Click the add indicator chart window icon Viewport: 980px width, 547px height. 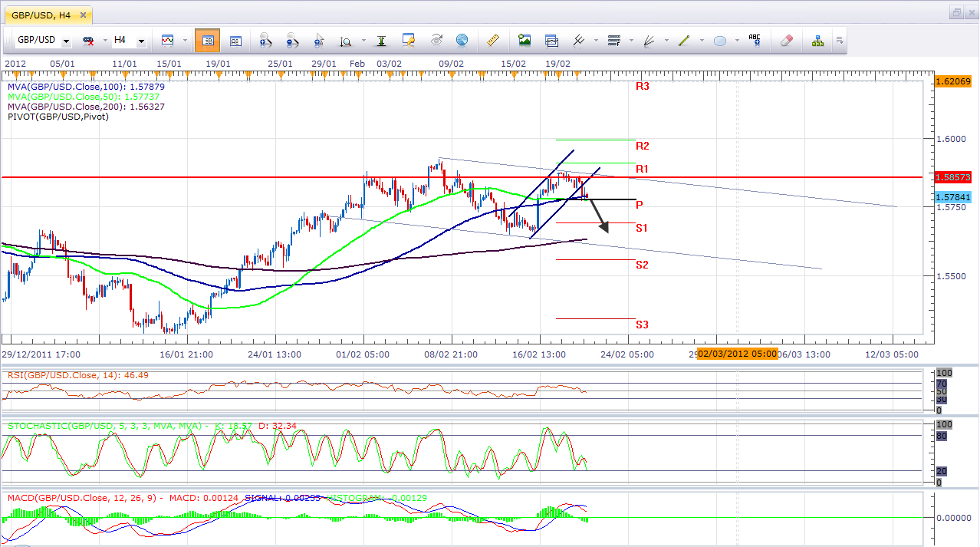coord(551,40)
